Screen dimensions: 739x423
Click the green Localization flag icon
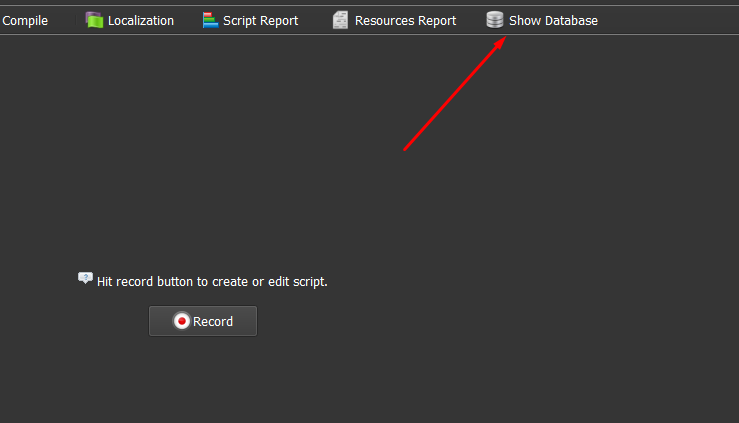(94, 20)
